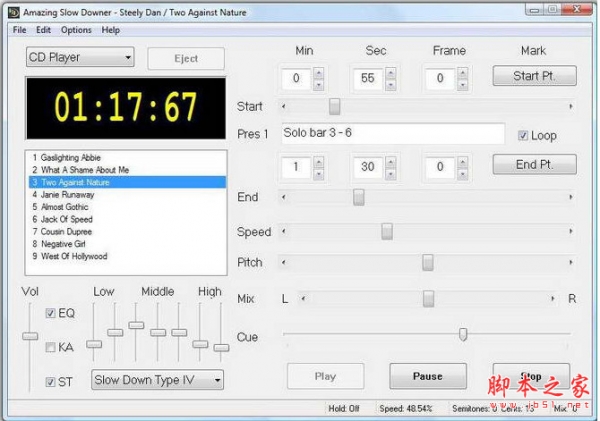Click the Play button
Viewport: 600px width, 421px height.
pos(325,376)
